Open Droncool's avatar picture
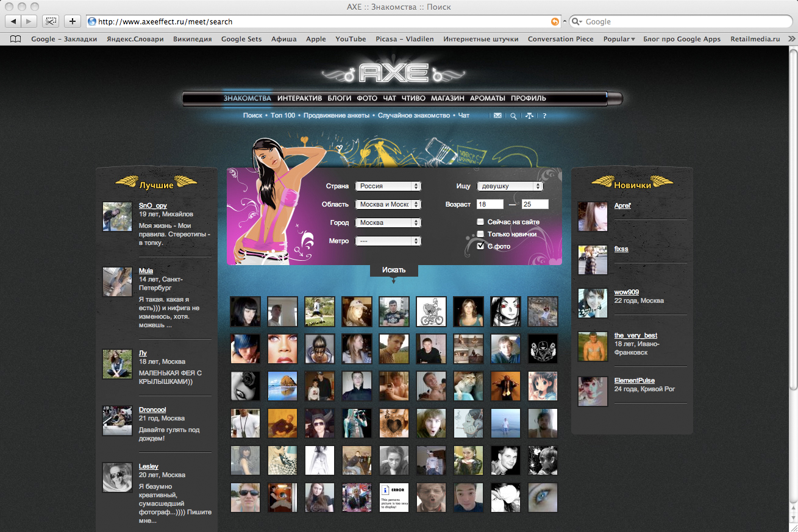 [x=117, y=420]
